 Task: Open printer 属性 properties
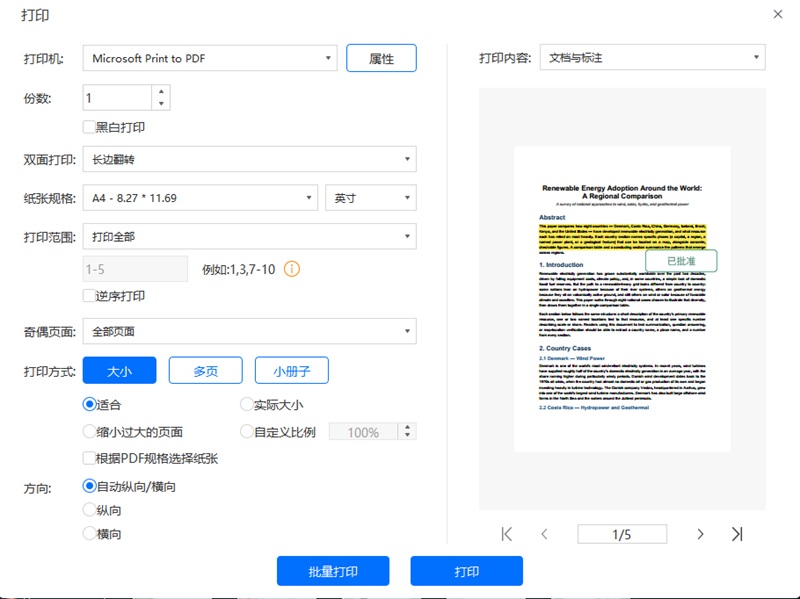pos(381,58)
